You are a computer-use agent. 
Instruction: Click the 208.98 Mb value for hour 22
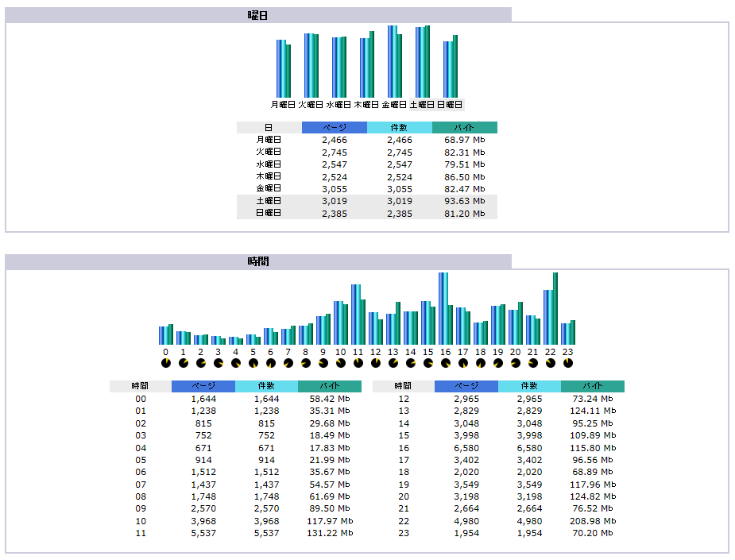(593, 521)
